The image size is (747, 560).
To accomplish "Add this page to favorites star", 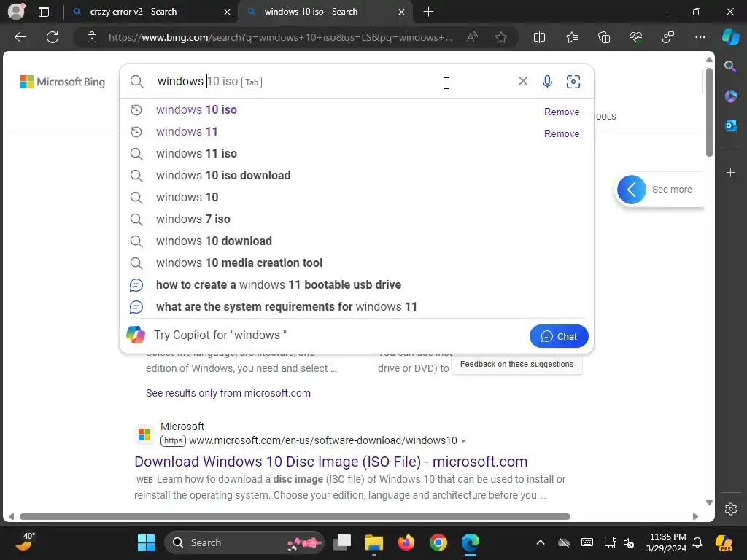I will click(x=500, y=37).
